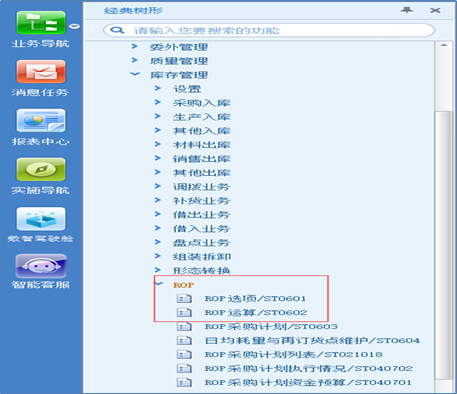Screen dimensions: 457x394
Task: Collapse the 库存管理 tree node
Action: (x=135, y=74)
